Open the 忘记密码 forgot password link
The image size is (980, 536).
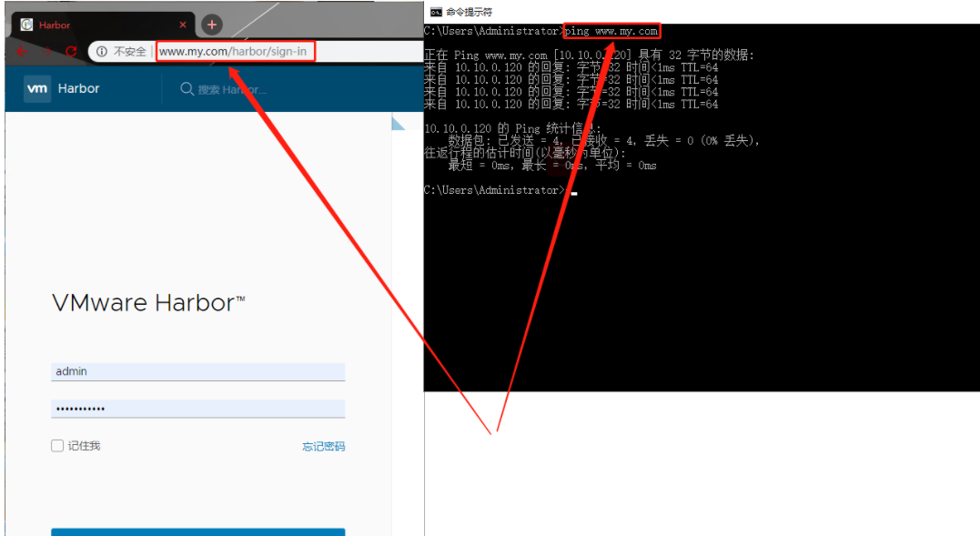click(323, 446)
